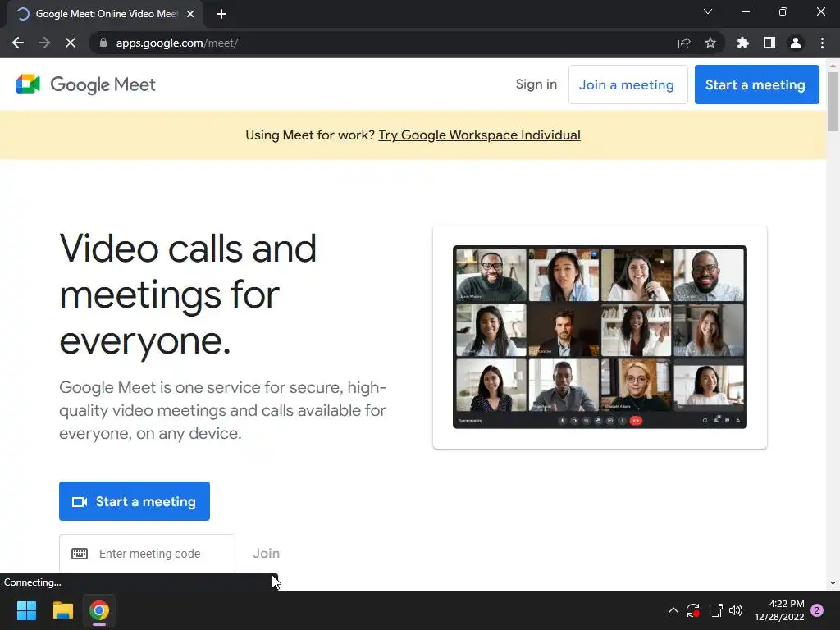Close the Google Meet tab
Viewport: 840px width, 630px height.
pos(190,14)
